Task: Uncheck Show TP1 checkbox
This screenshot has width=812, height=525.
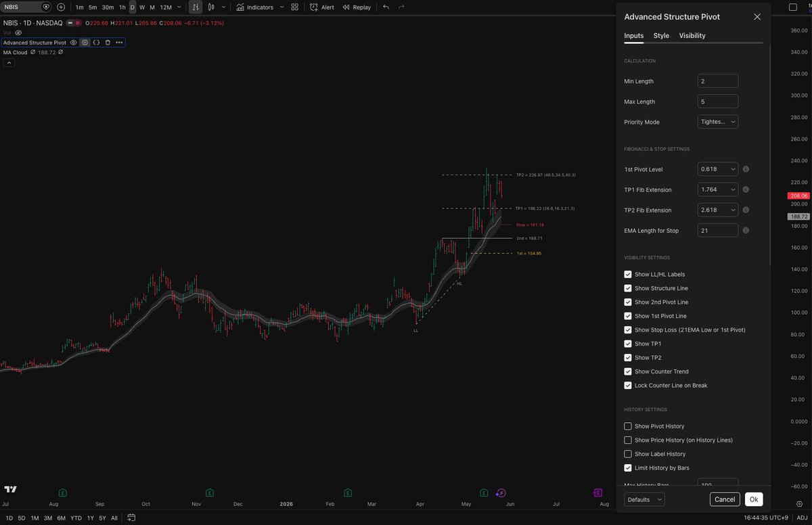Action: (x=627, y=344)
